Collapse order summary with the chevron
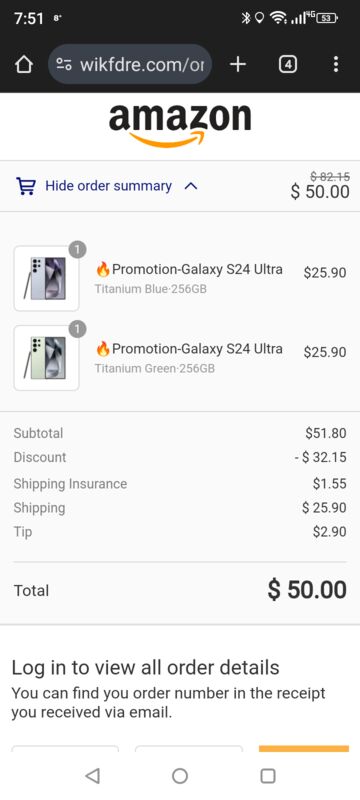The height and width of the screenshot is (800, 360). click(x=190, y=186)
